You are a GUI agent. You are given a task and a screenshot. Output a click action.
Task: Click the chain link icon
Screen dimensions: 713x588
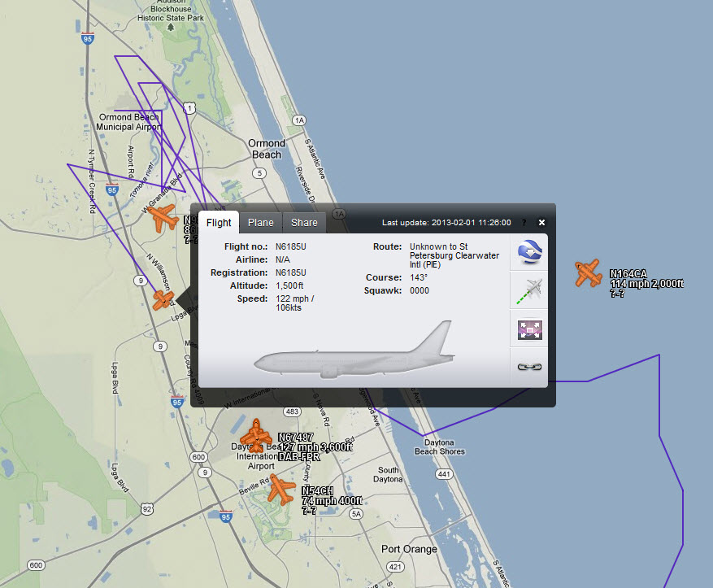pos(529,367)
